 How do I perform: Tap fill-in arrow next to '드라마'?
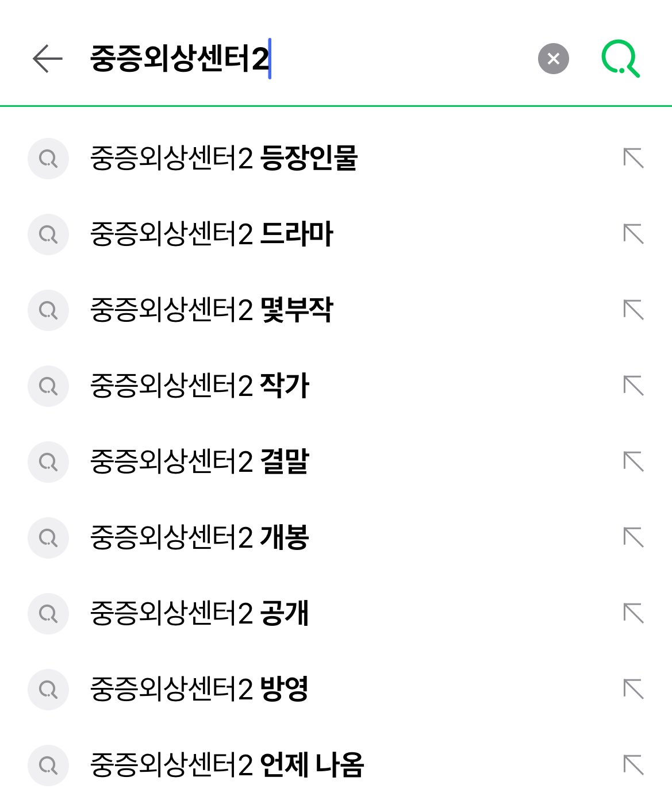633,234
